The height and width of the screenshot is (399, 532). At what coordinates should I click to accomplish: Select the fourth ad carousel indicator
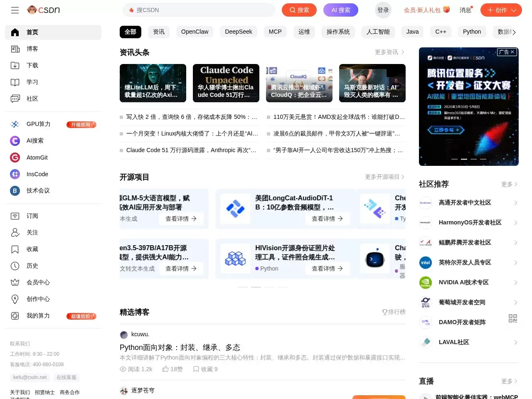point(483,159)
